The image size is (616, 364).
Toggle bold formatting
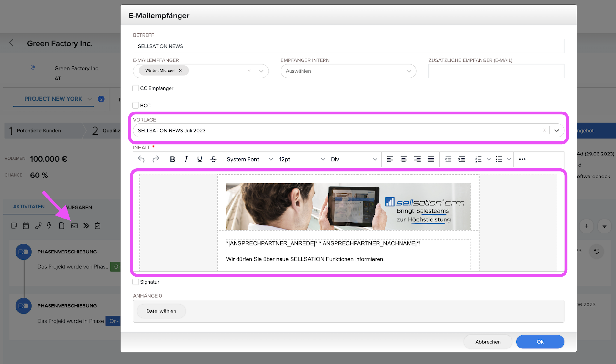(x=172, y=159)
